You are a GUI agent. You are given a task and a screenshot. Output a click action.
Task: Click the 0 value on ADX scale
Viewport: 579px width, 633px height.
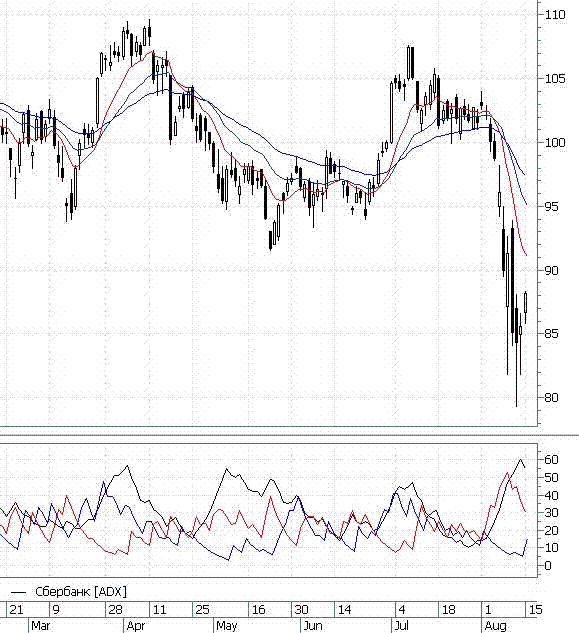click(548, 566)
